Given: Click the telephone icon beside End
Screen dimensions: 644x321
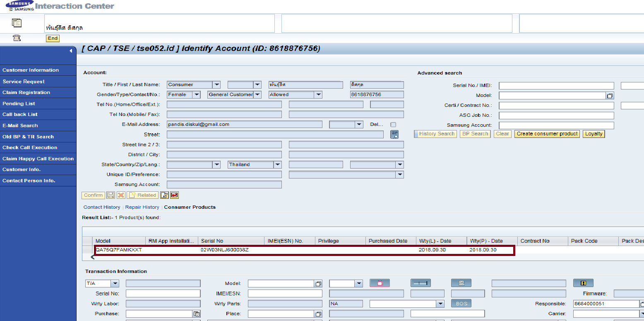Looking at the screenshot, I should click(17, 38).
